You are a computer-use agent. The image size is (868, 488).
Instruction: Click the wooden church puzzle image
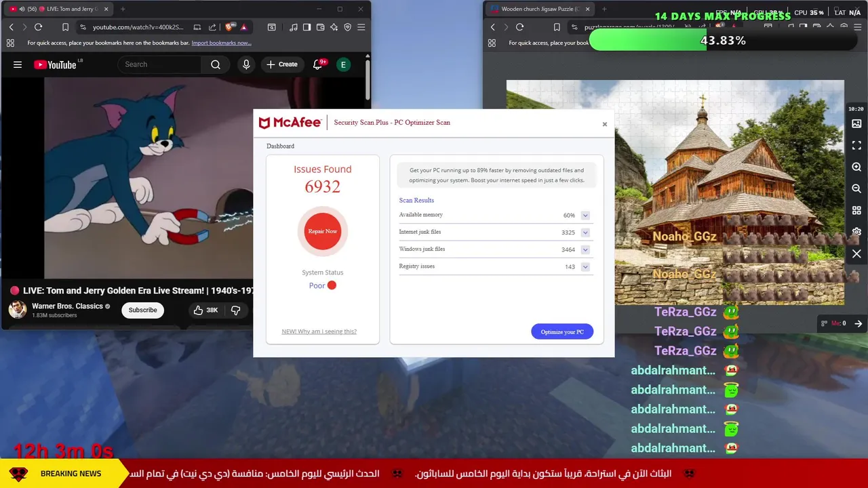675,192
